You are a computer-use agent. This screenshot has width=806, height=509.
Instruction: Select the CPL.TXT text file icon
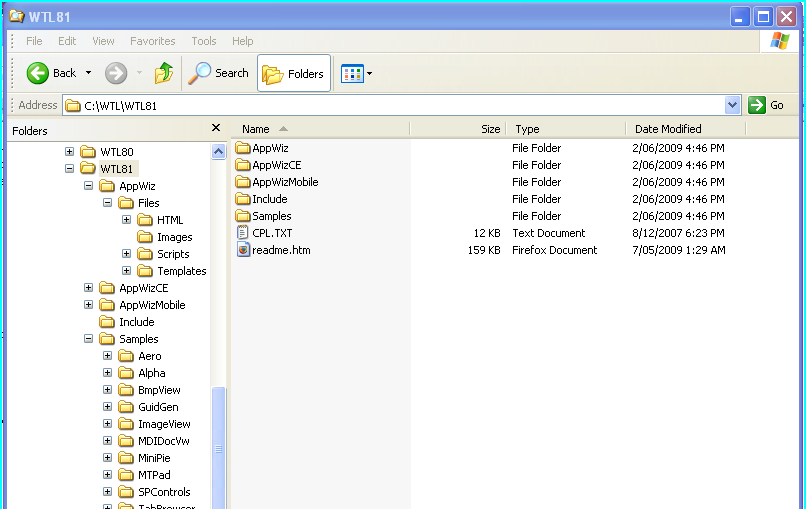click(x=243, y=233)
